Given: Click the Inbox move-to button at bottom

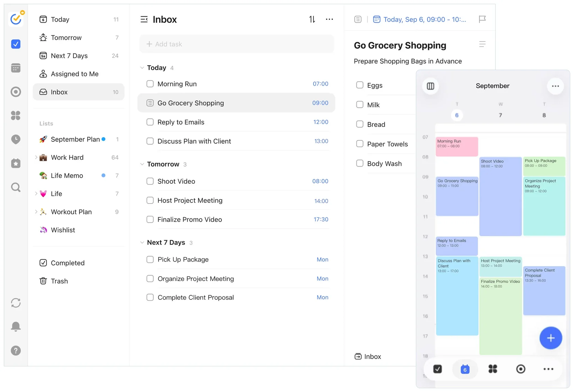Looking at the screenshot, I should (368, 356).
